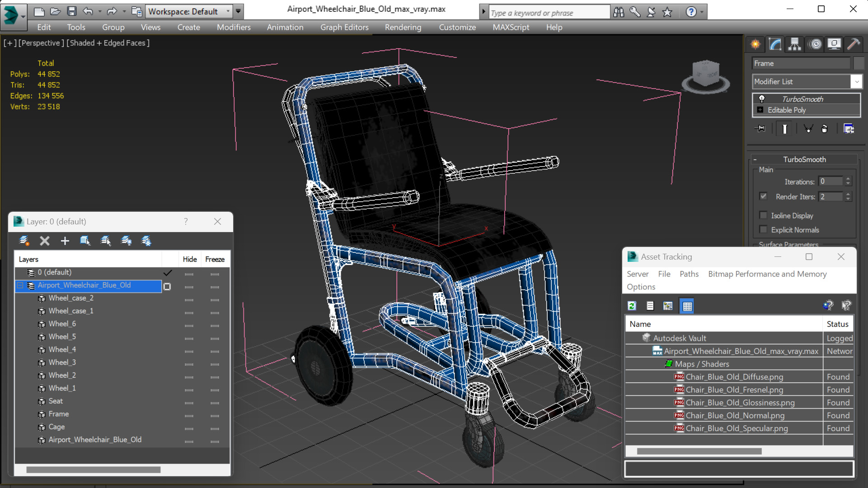Increase Iterations spinner value
This screenshot has width=868, height=488.
(848, 179)
